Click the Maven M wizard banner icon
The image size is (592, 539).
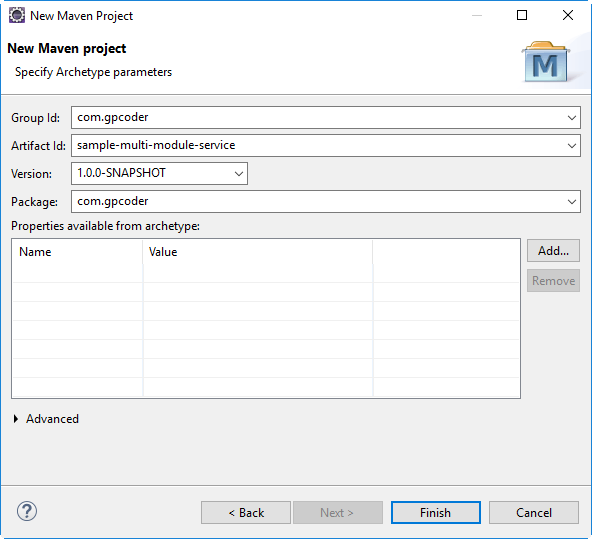[x=546, y=62]
